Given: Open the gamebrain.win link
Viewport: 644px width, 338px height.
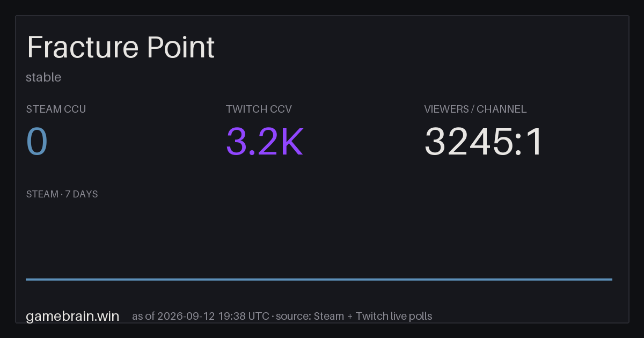Looking at the screenshot, I should (x=72, y=316).
